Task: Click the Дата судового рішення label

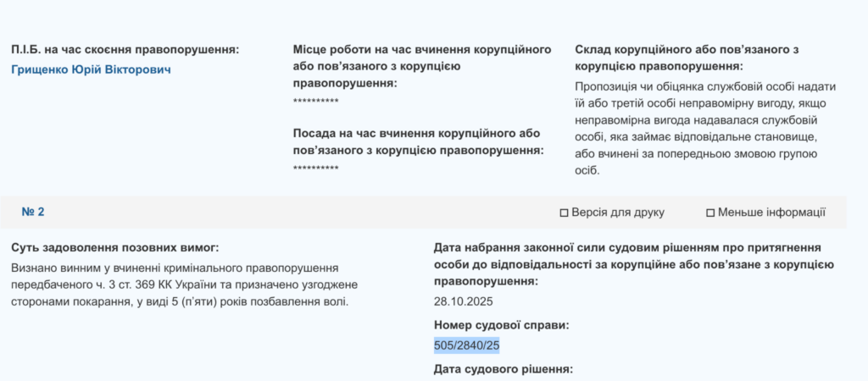Action: click(504, 369)
